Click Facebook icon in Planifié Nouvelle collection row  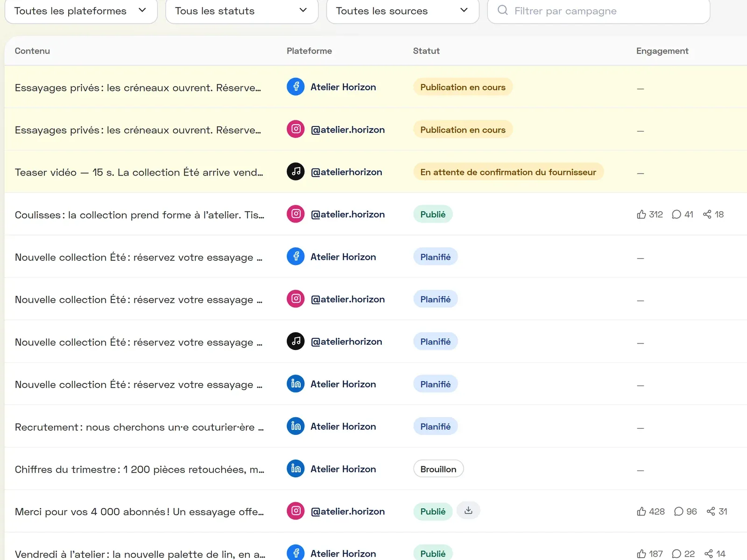click(296, 257)
